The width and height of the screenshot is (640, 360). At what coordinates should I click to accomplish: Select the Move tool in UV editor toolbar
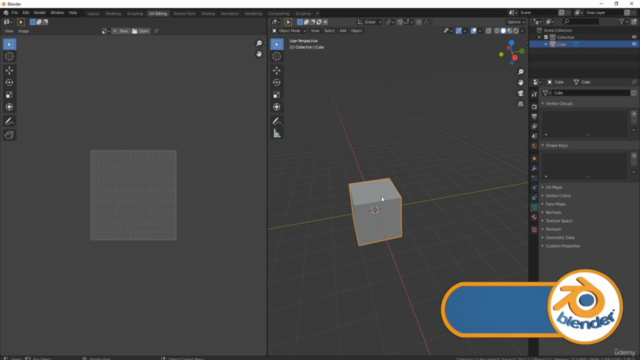pyautogui.click(x=9, y=70)
